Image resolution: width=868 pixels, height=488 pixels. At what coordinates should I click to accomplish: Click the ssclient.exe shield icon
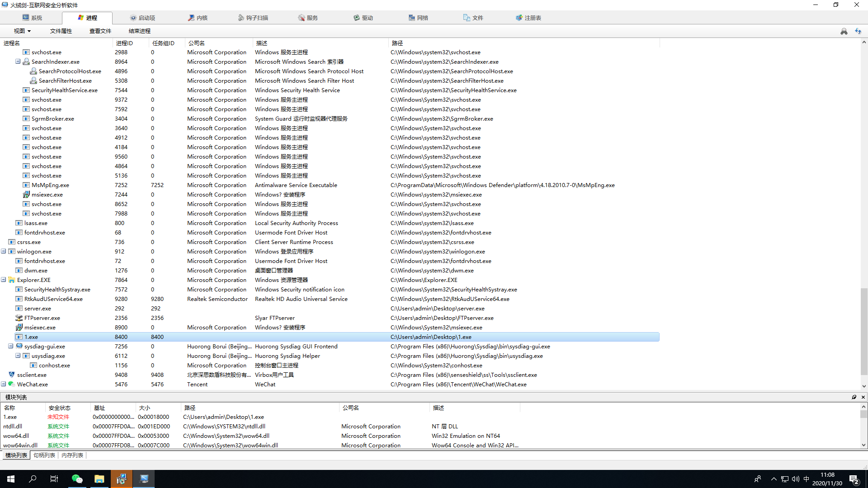pos(12,375)
